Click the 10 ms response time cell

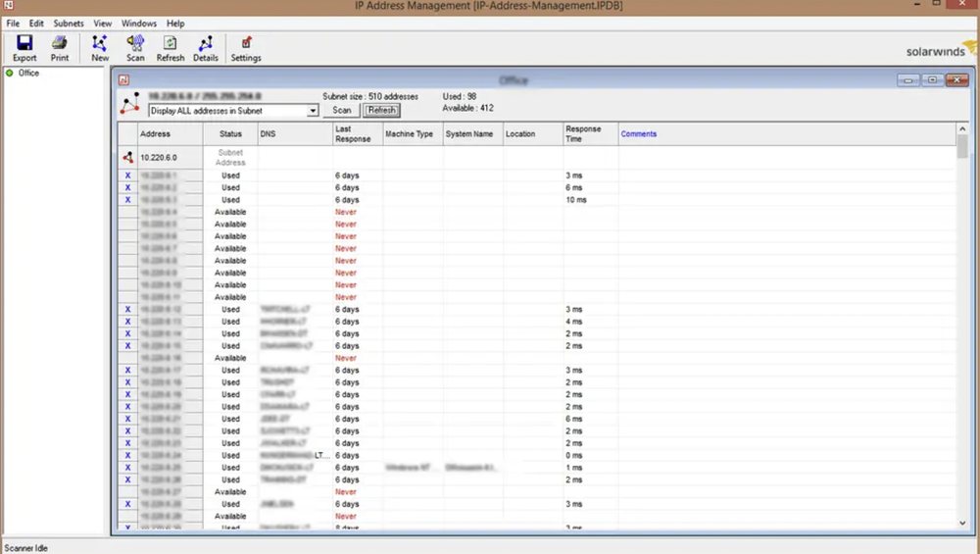click(590, 200)
